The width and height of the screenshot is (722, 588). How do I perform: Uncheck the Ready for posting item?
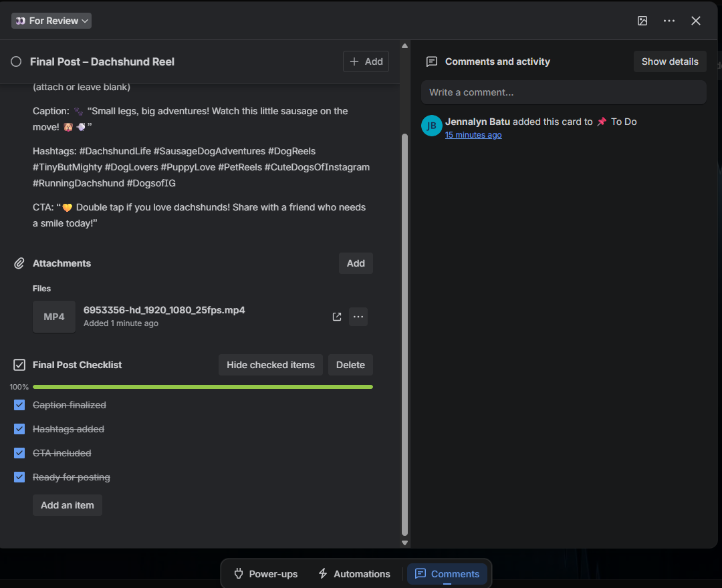[19, 476]
